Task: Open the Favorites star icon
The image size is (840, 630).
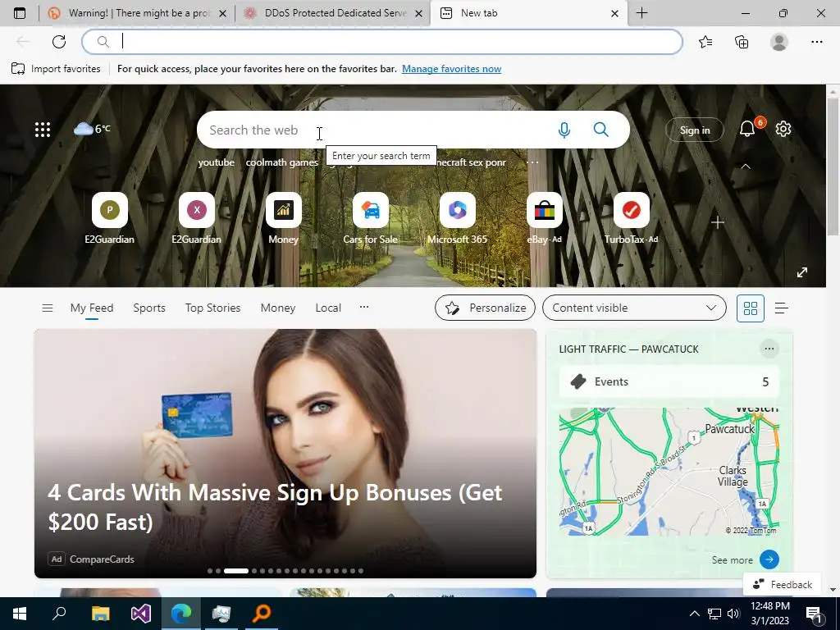Action: pos(705,42)
